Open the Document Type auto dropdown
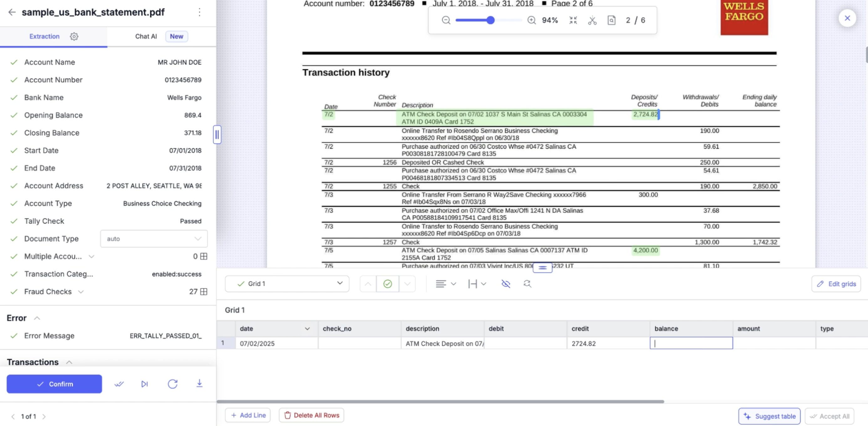The width and height of the screenshot is (868, 426). [x=154, y=239]
